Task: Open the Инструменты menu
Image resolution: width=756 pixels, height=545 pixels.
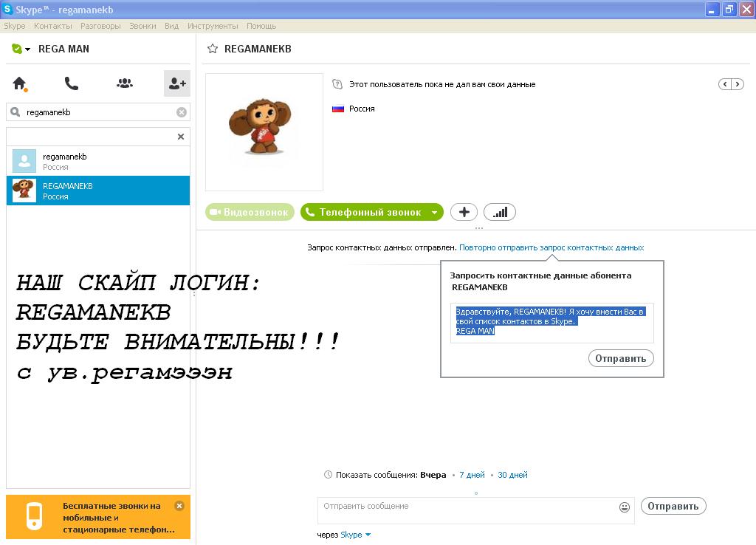Action: [213, 26]
